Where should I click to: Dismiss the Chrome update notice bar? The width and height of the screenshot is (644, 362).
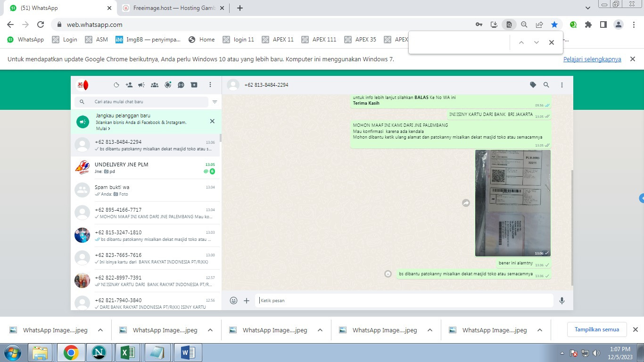[633, 59]
